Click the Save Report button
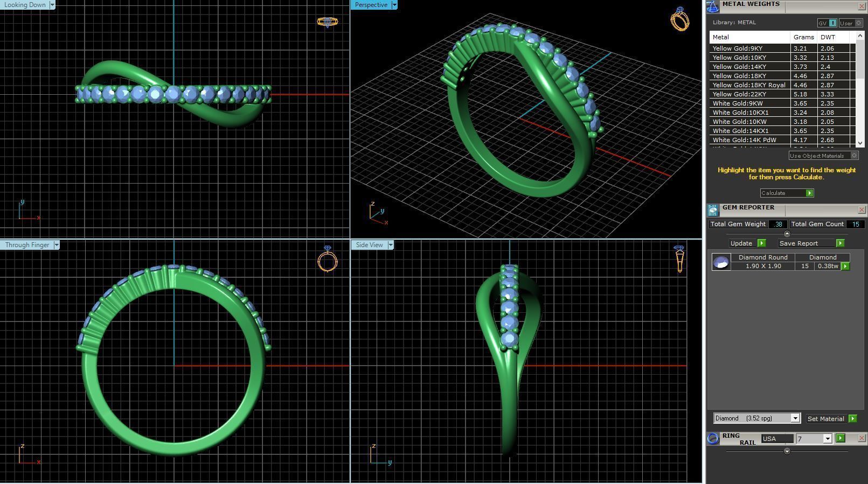 (806, 243)
